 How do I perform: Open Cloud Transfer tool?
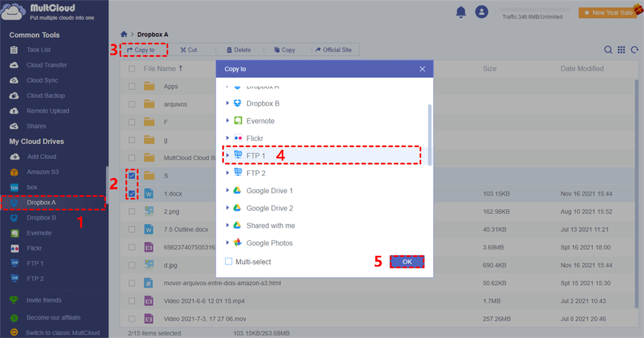[x=47, y=65]
